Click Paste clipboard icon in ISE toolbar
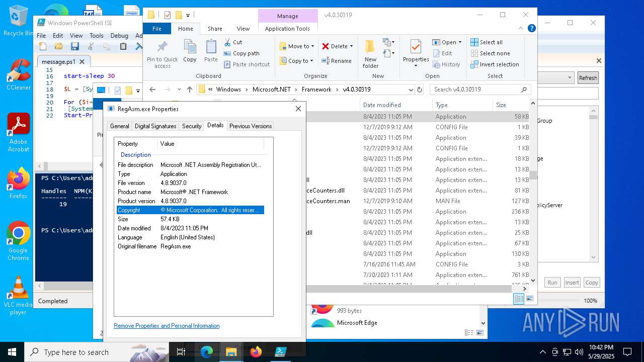644x362 pixels. click(123, 47)
